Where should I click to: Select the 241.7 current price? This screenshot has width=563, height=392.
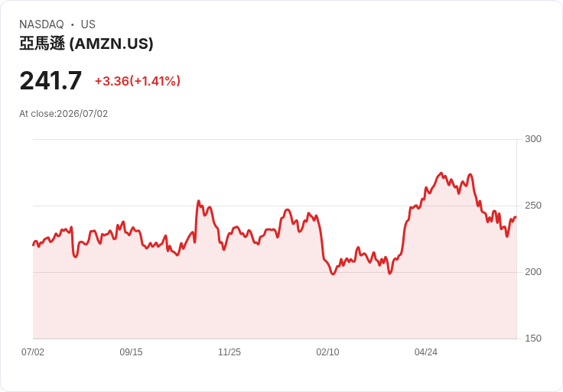[x=50, y=81]
